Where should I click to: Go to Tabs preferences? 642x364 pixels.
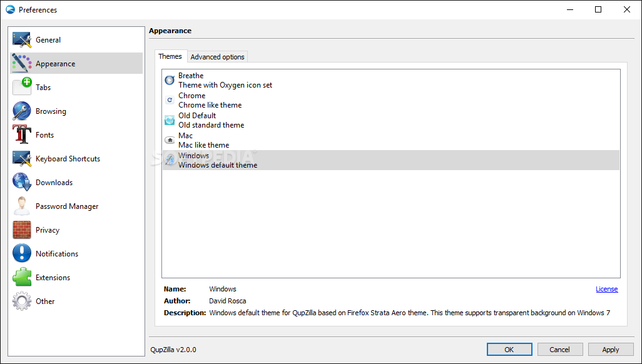coord(76,87)
